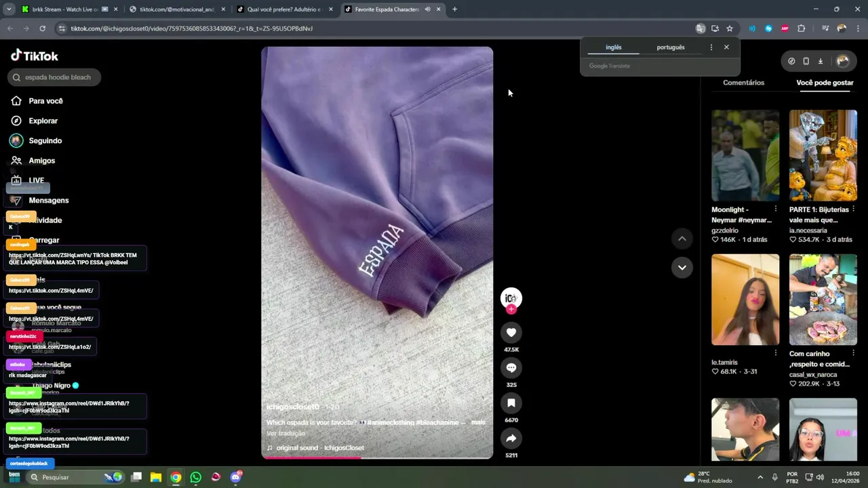
Task: Open gzzdelrio creator link
Action: [x=725, y=230]
